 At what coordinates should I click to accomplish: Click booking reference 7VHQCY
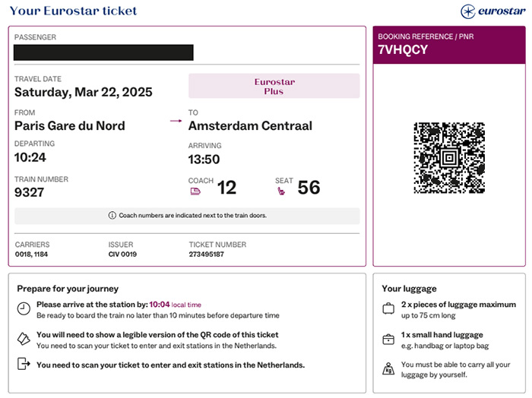point(403,49)
